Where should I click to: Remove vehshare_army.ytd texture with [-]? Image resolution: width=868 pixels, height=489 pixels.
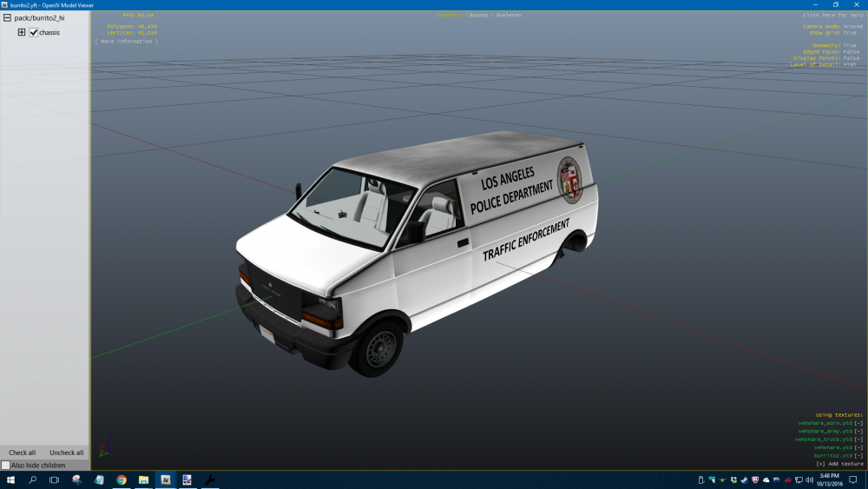coord(858,432)
